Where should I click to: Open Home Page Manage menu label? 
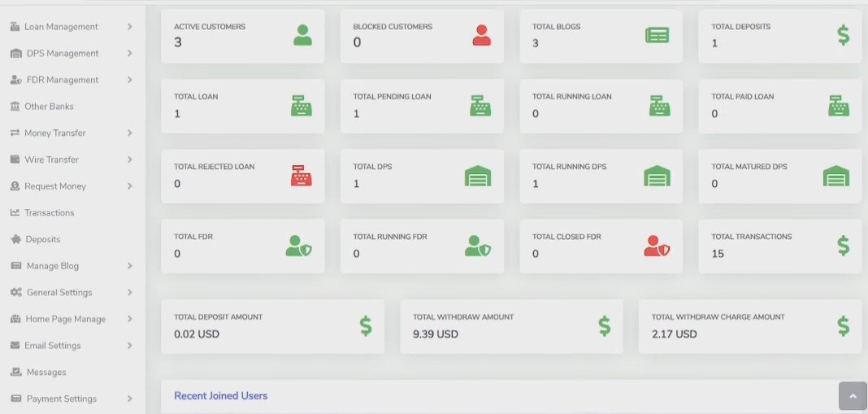coord(65,319)
